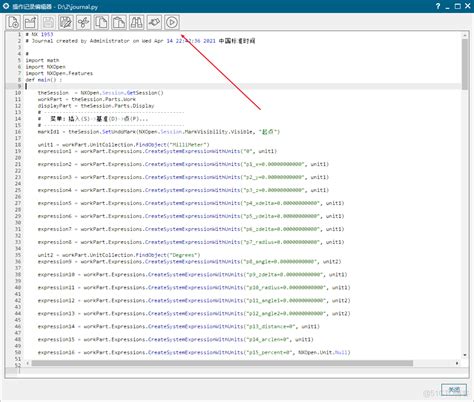The height and width of the screenshot is (402, 474).
Task: Click the Help question mark in title bar
Action: [x=438, y=6]
